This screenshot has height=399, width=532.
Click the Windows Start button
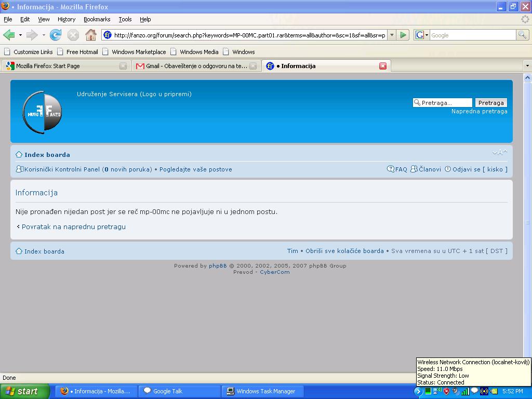(x=24, y=391)
